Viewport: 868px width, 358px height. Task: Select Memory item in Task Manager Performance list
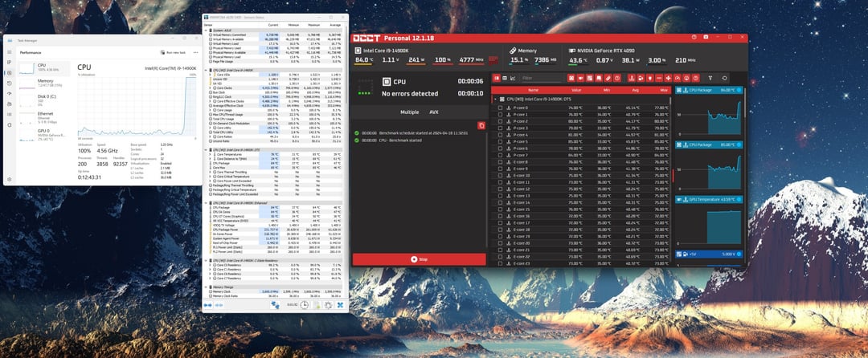coord(44,83)
